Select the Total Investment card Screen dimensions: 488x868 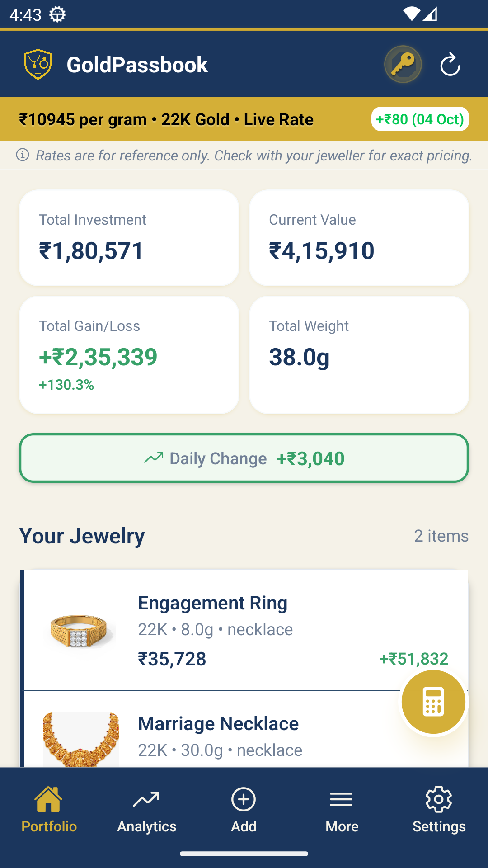[129, 238]
